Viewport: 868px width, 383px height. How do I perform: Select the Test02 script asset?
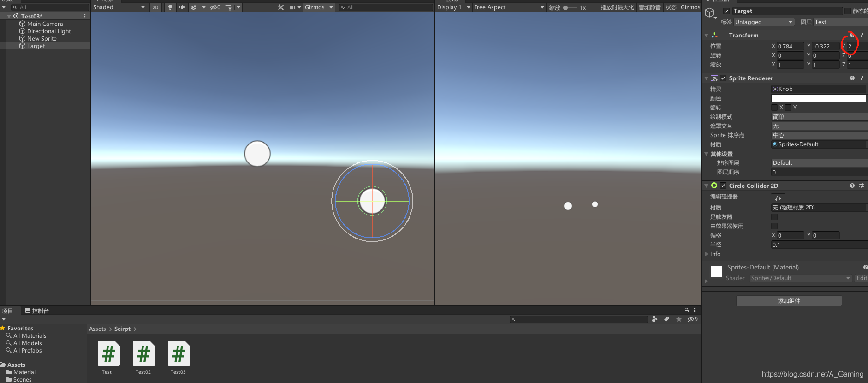point(143,358)
